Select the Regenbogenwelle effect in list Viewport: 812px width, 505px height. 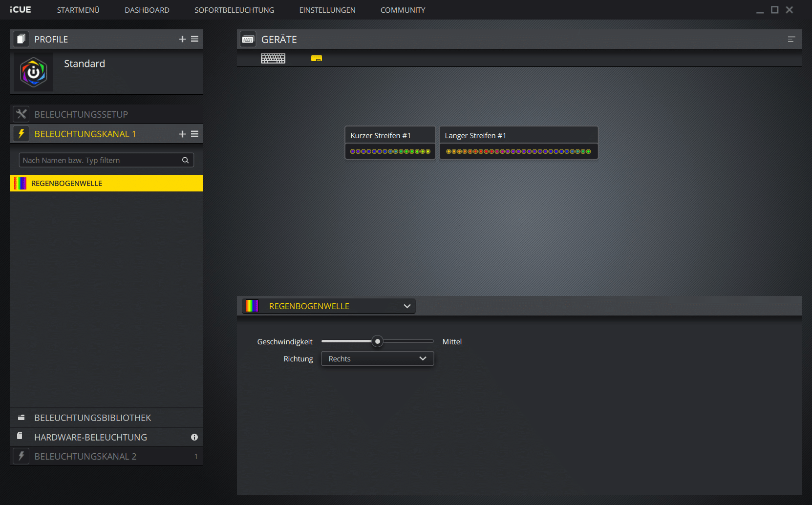coord(106,183)
